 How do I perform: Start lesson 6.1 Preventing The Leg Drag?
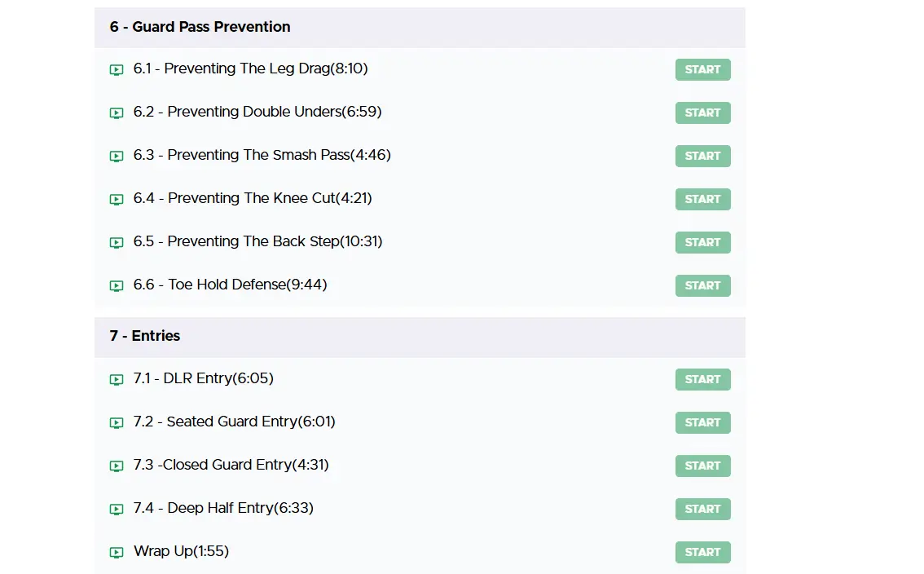click(x=702, y=70)
